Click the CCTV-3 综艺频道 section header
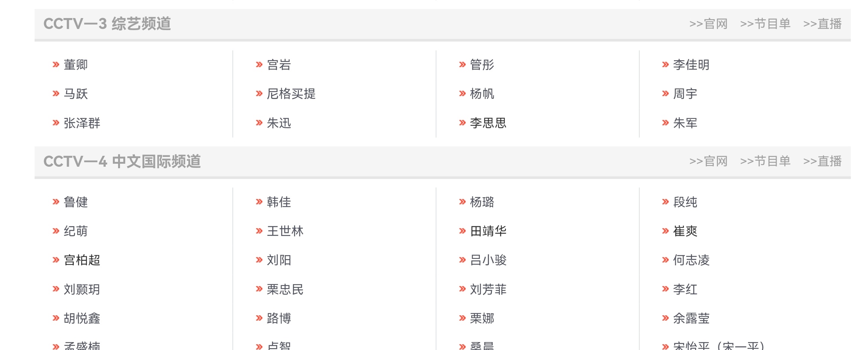Image resolution: width=868 pixels, height=350 pixels. (106, 24)
